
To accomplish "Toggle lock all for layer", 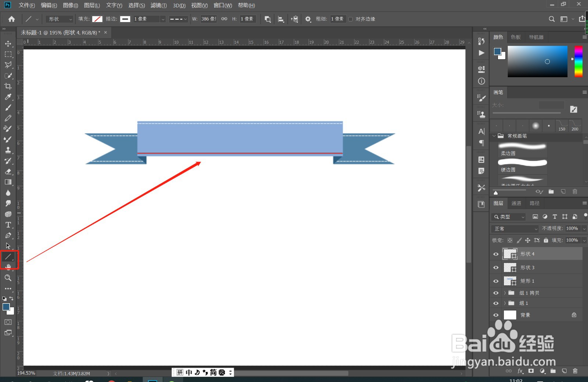I will (546, 240).
